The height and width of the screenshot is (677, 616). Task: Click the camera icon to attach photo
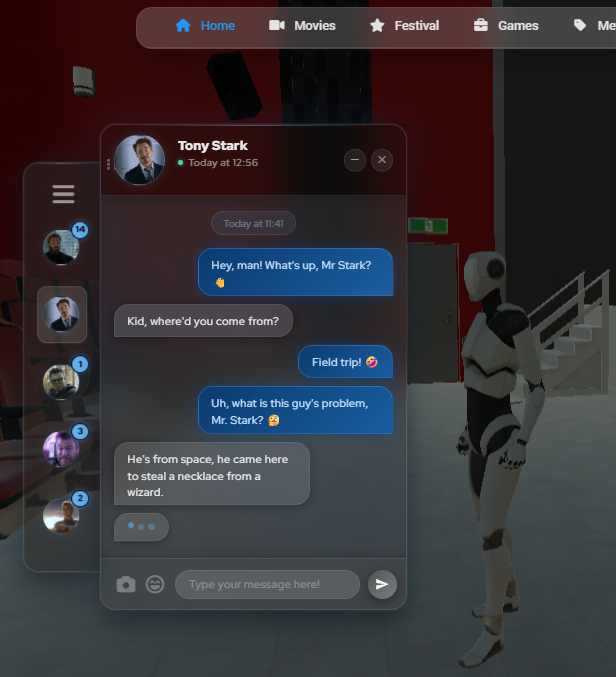click(x=126, y=585)
